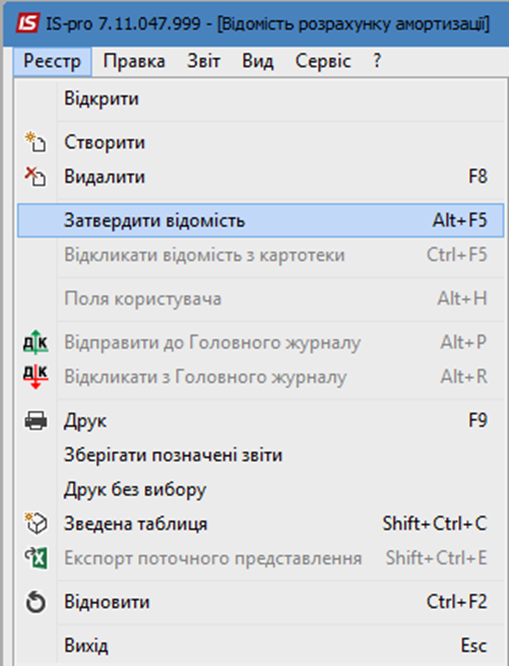The width and height of the screenshot is (509, 666).
Task: Click the circular arrow Відновити icon
Action: (36, 602)
